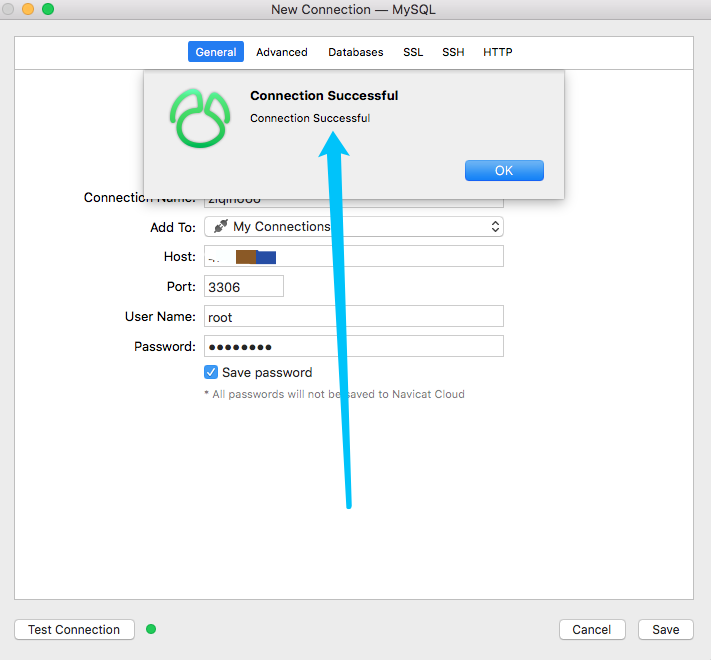Open the Advanced tab

(282, 52)
